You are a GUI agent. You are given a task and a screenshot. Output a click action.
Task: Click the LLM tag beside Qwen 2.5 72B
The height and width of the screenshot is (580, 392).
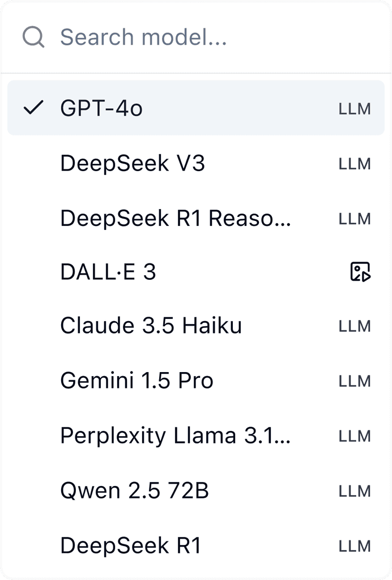355,491
